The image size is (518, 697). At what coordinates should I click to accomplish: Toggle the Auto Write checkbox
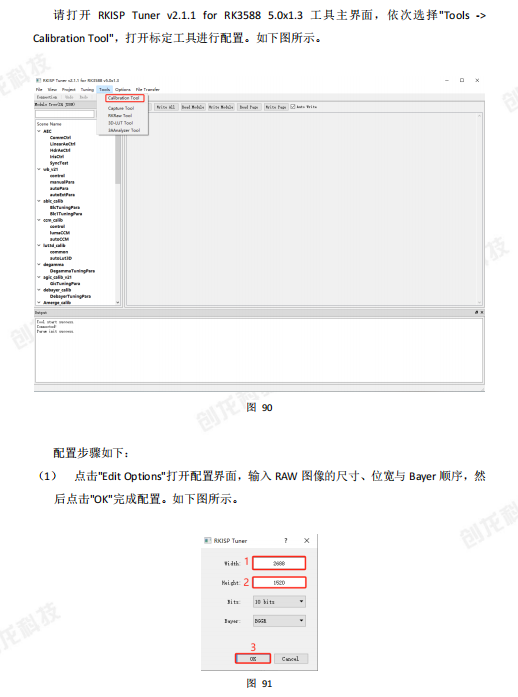pos(293,107)
